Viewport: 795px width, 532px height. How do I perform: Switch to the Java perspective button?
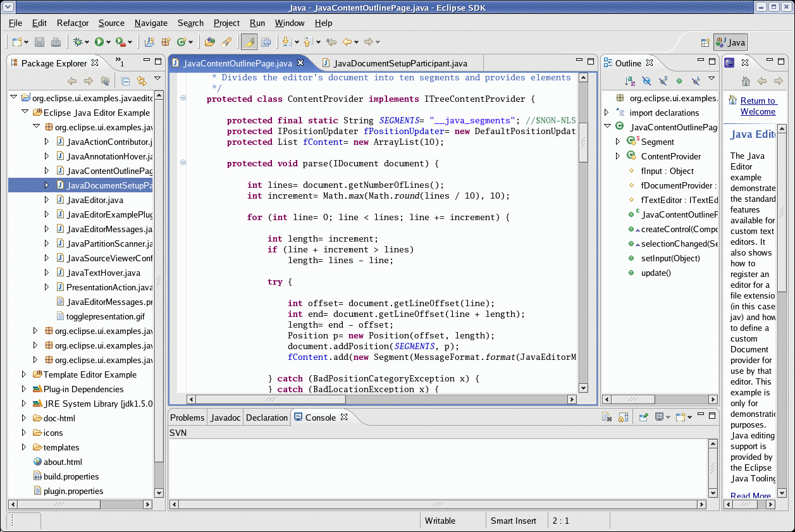(x=730, y=42)
